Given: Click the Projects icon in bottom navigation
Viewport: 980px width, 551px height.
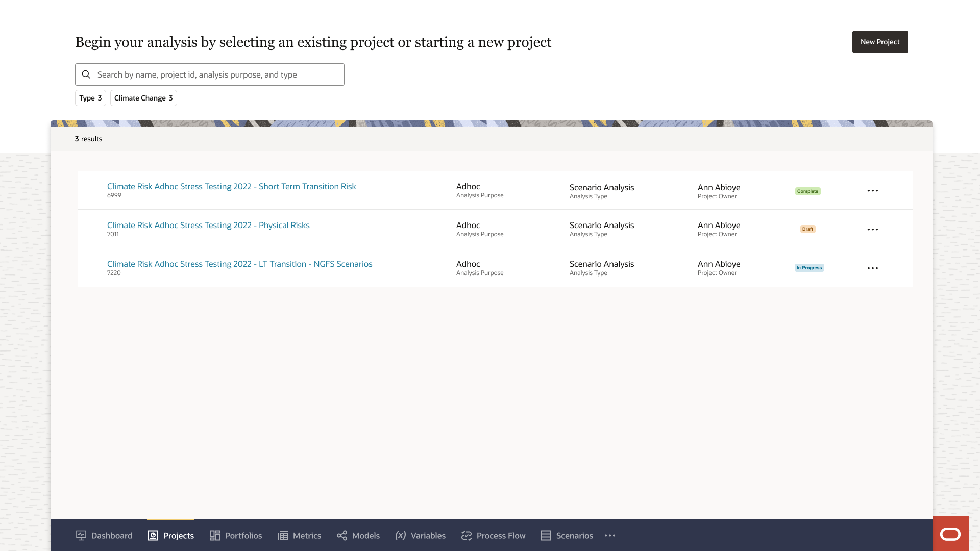Looking at the screenshot, I should coord(153,535).
